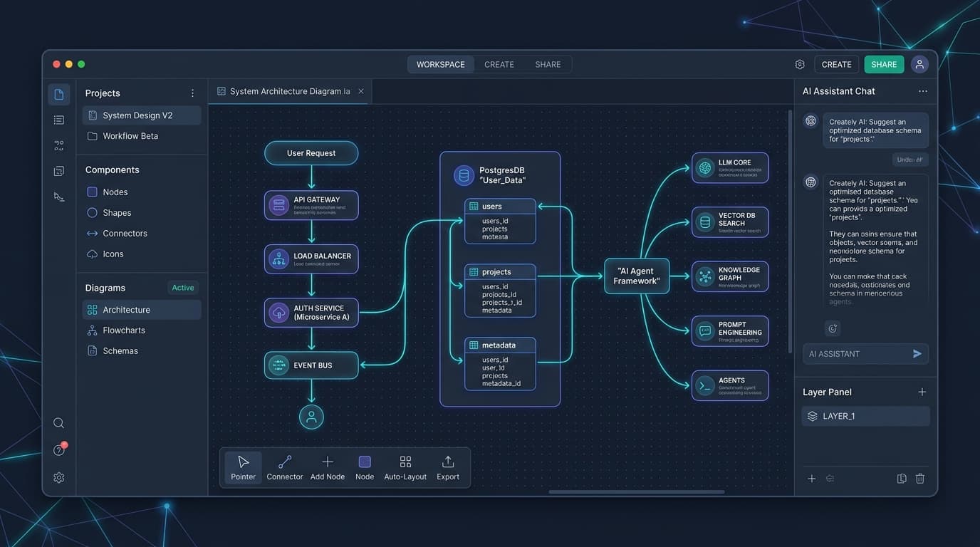Click the canvas horizontal scrollbar
Screen dimensions: 980x547
click(x=637, y=491)
